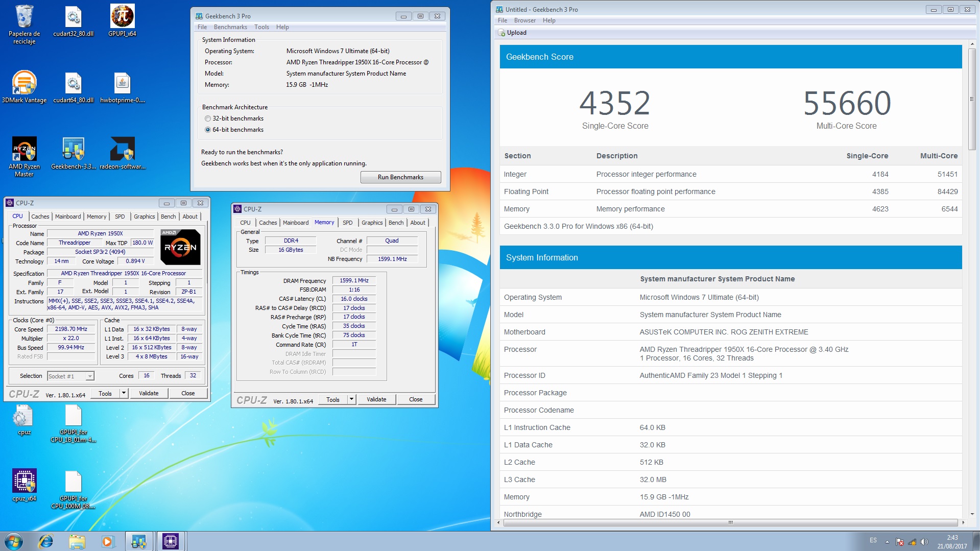Select 32-bit benchmarks radio button
The height and width of the screenshot is (551, 980).
(x=208, y=118)
